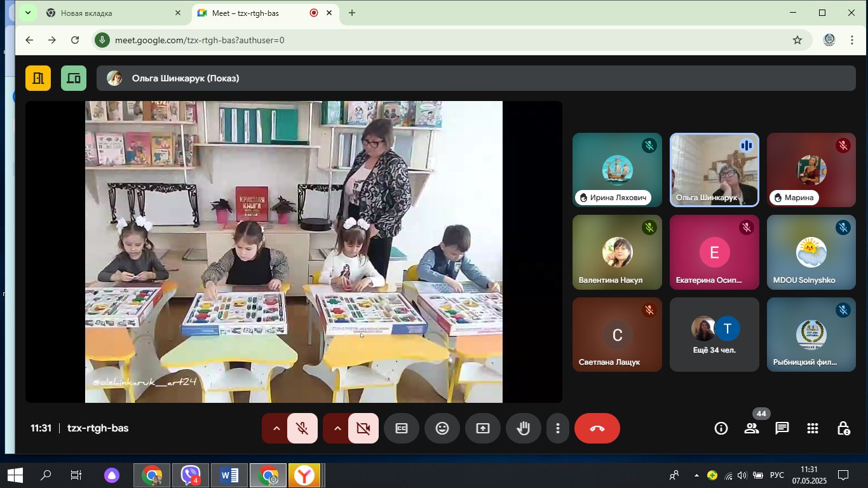
Task: Open Yandex Browser from the taskbar
Action: pos(305,475)
